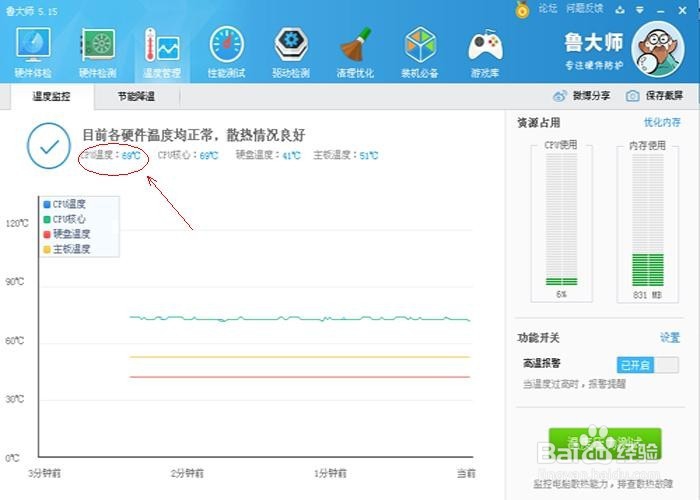The width and height of the screenshot is (700, 500).
Task: Click the yellow motherboard temperature line in chart
Action: coord(300,357)
